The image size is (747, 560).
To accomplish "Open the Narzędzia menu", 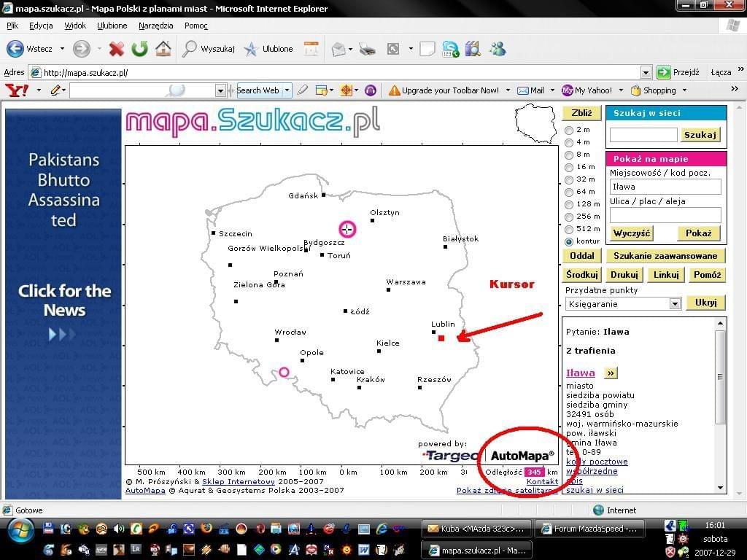I will click(x=156, y=26).
